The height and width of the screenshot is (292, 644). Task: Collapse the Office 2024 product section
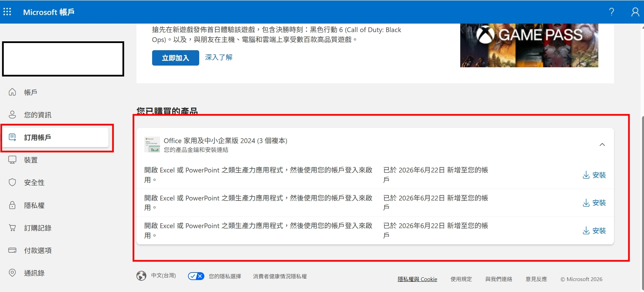[x=602, y=144]
